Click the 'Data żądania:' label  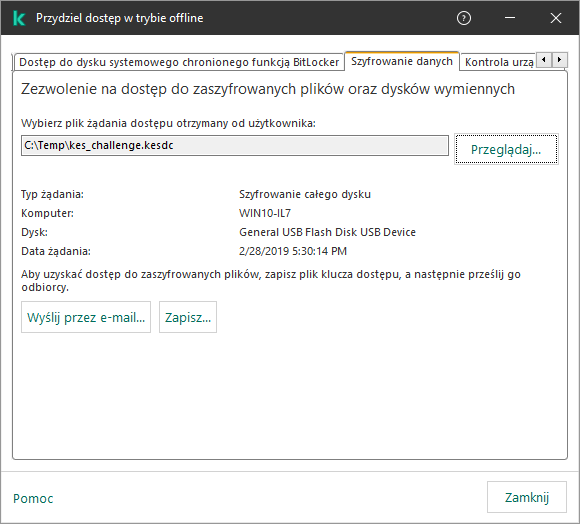coord(56,251)
